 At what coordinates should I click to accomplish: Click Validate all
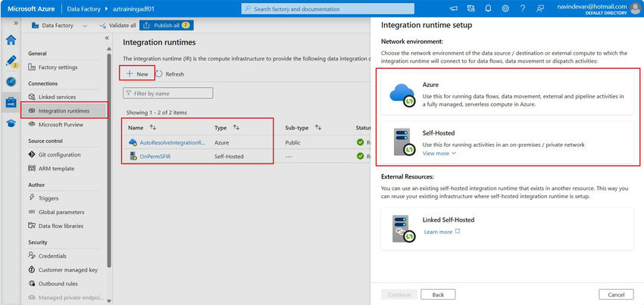coord(117,26)
